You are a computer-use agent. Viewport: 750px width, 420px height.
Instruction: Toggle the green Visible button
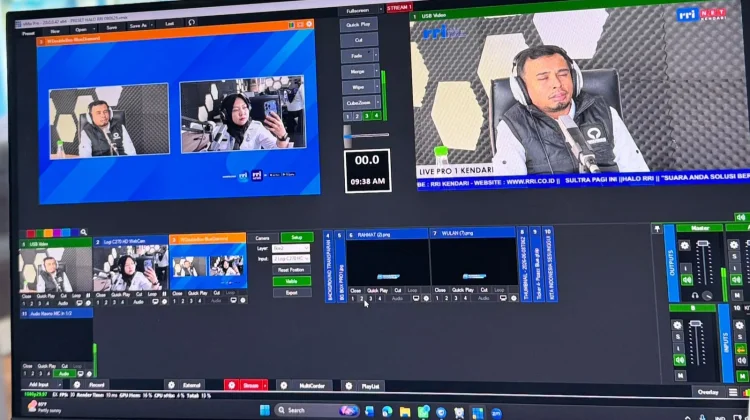pos(292,281)
